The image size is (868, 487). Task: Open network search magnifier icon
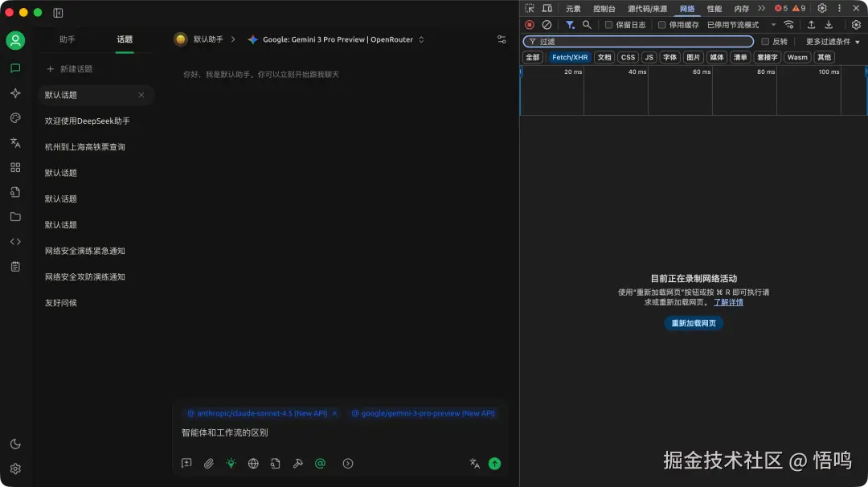pos(587,25)
